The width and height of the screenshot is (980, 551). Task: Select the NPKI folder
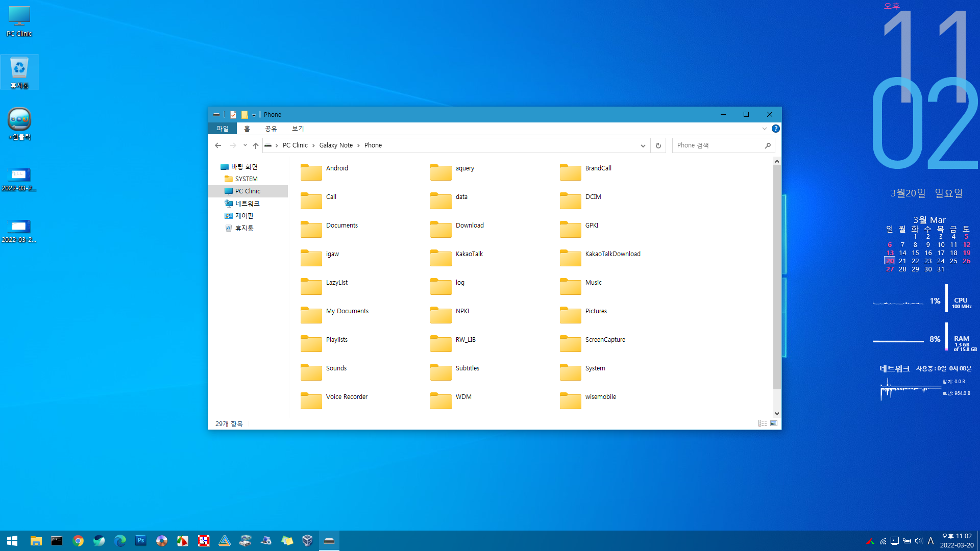[x=450, y=315]
